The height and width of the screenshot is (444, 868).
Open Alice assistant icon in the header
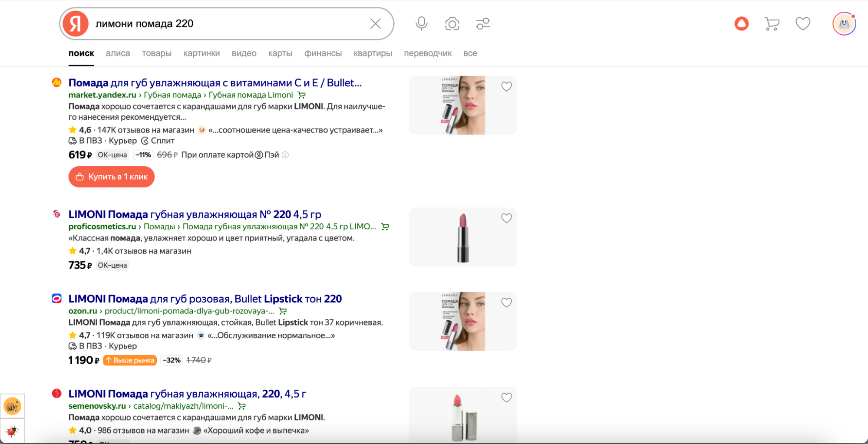[x=742, y=23]
